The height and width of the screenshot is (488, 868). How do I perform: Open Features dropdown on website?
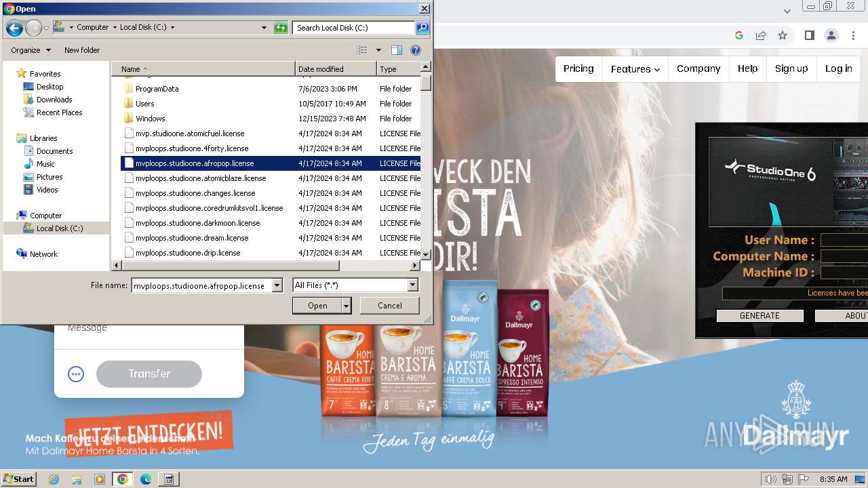(x=635, y=69)
